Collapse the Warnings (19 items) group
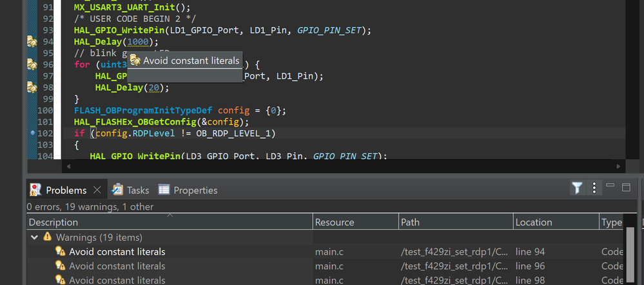 [35, 237]
